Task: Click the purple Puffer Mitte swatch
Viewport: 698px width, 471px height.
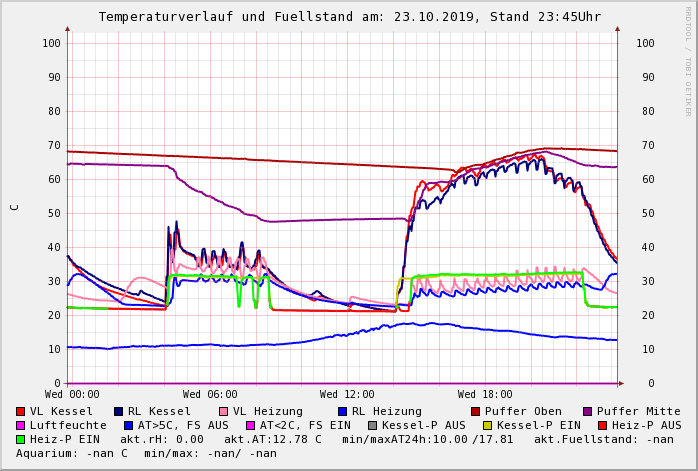Action: coord(588,411)
